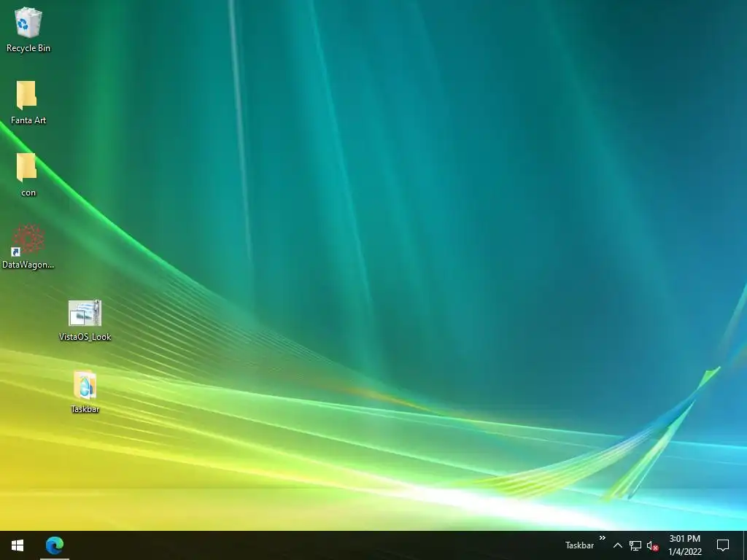The height and width of the screenshot is (560, 747).
Task: Select the Taskbar folder desktop icon
Action: point(85,385)
